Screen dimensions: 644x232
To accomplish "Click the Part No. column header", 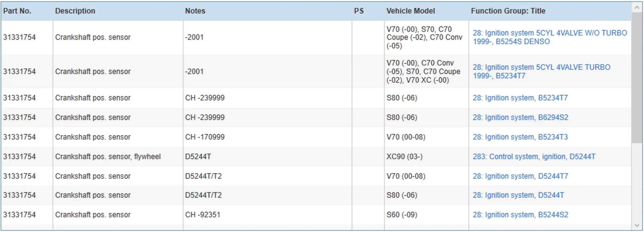I will click(17, 11).
